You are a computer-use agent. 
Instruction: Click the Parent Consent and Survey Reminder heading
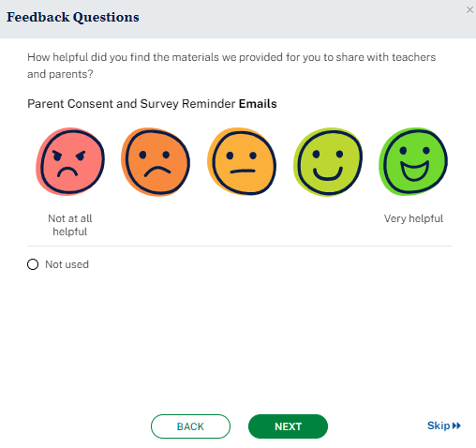(152, 104)
